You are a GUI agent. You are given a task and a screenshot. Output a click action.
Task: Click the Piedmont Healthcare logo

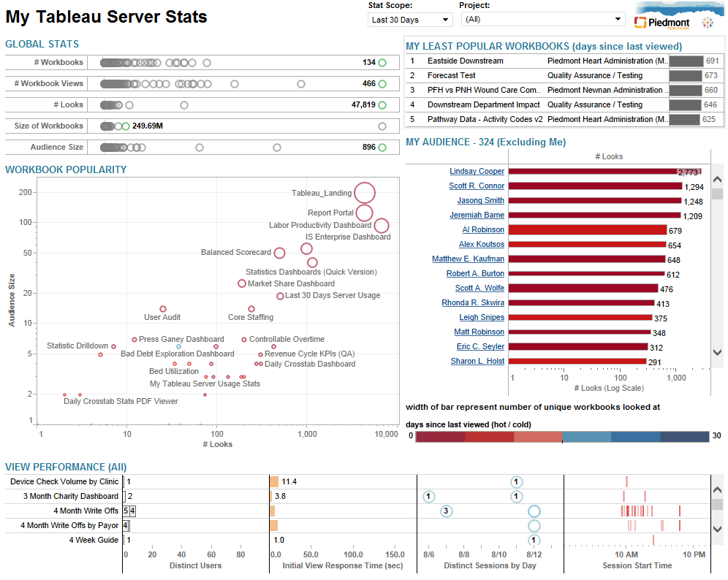pos(661,22)
